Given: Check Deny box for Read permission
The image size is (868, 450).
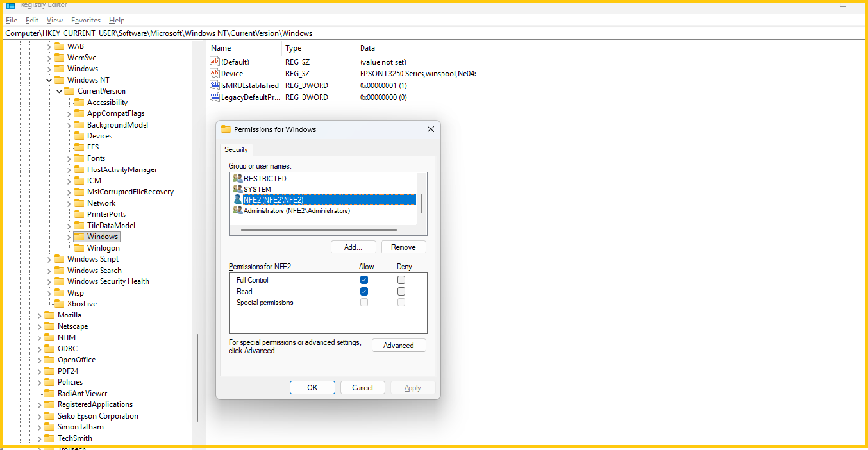Looking at the screenshot, I should pyautogui.click(x=401, y=292).
